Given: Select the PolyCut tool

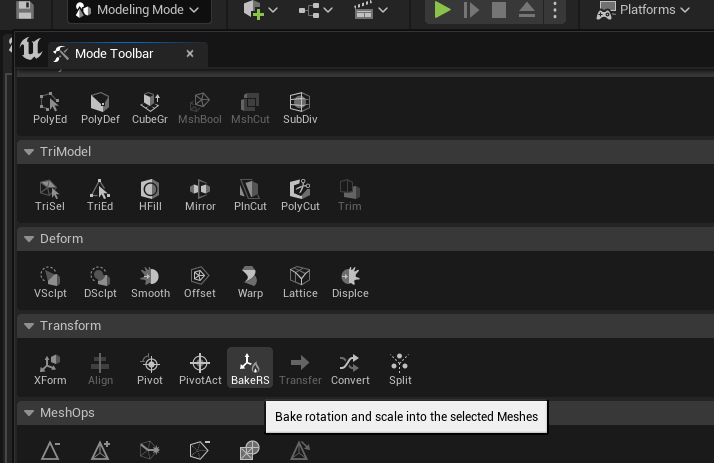Looking at the screenshot, I should tap(300, 195).
